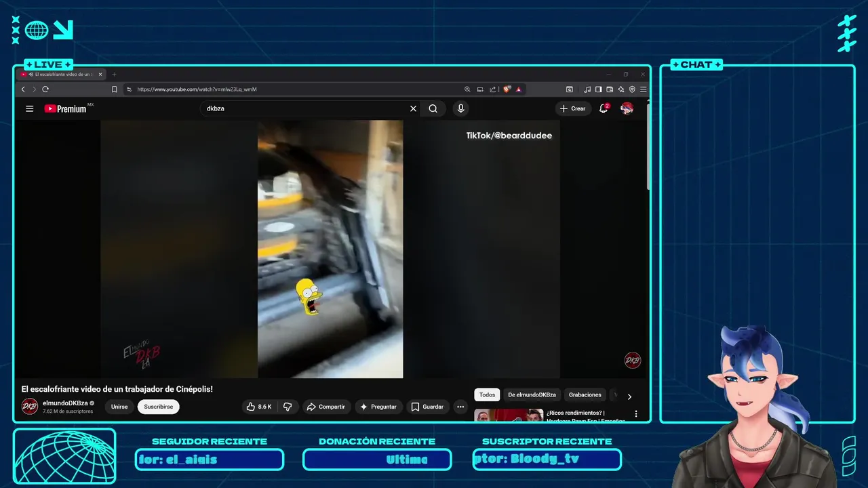Go back in the browser
Screen dimensions: 868x488
coord(23,89)
